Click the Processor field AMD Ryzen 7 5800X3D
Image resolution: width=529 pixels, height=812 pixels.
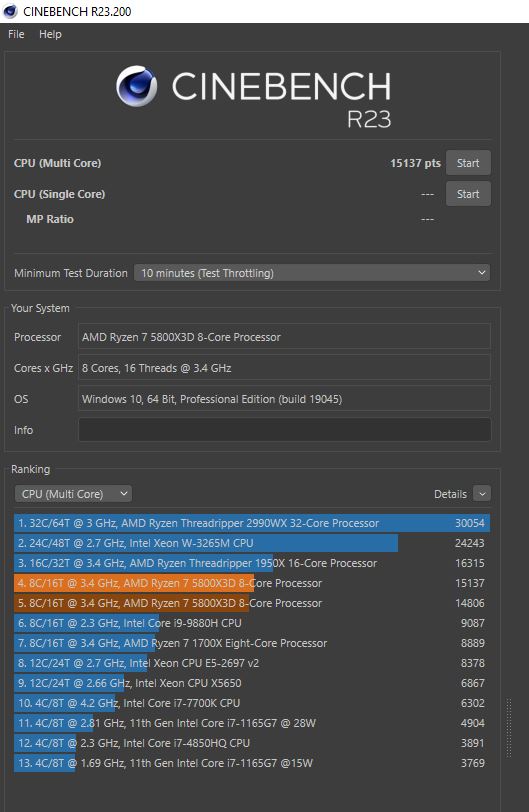coord(284,337)
